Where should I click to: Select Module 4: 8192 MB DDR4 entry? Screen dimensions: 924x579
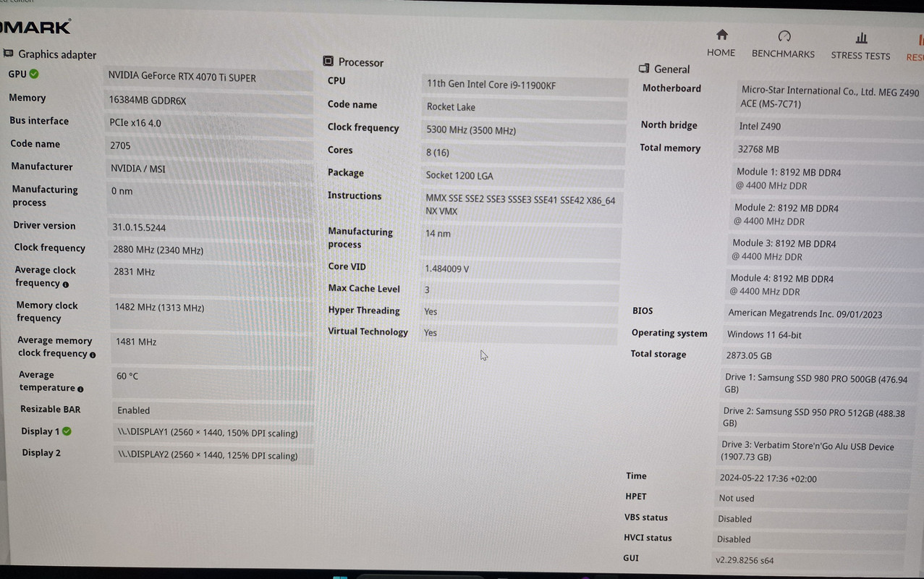point(781,285)
